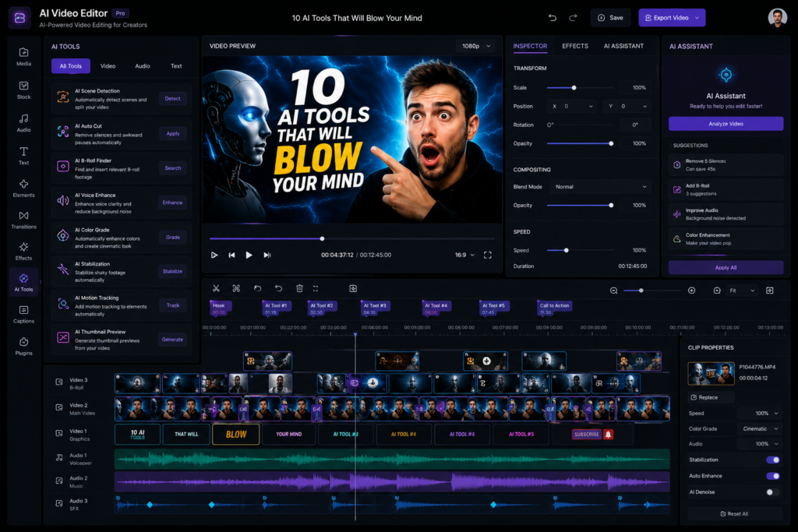Open the Effects section in sidebar
Screen dimensions: 798x532
[x=23, y=252]
